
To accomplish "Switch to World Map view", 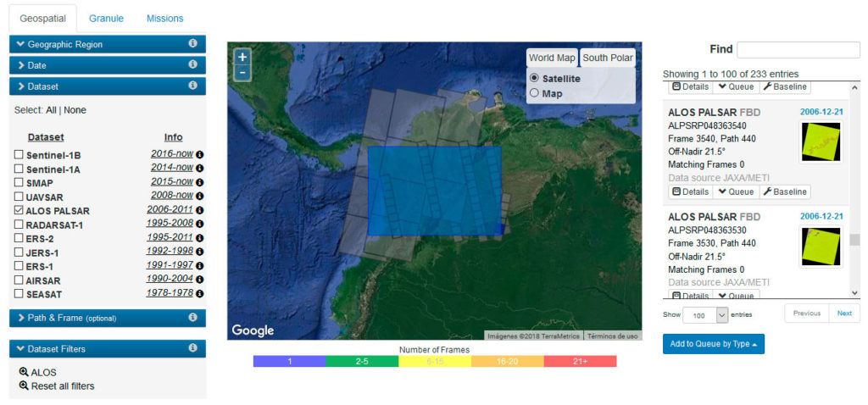I will [552, 58].
